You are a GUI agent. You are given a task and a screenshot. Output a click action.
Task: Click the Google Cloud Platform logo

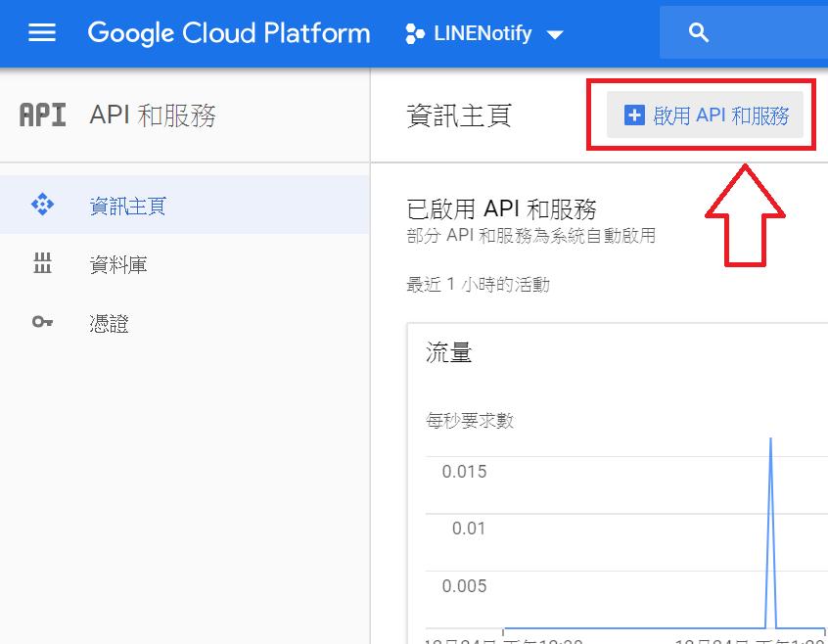click(229, 33)
